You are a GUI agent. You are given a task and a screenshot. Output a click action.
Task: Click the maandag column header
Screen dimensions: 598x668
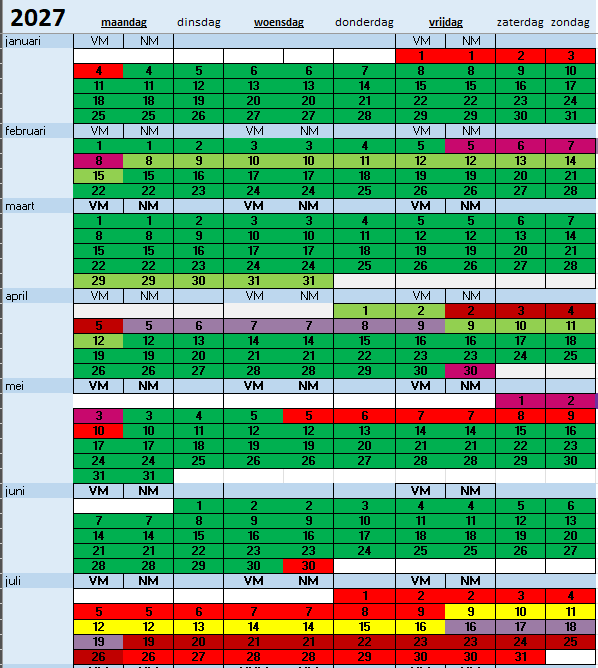pyautogui.click(x=124, y=22)
